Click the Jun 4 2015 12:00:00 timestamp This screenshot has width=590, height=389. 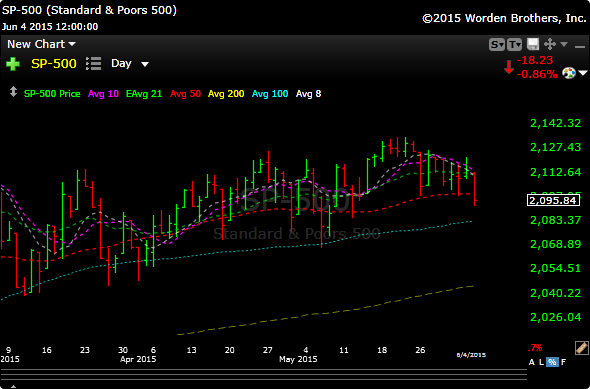tap(50, 27)
